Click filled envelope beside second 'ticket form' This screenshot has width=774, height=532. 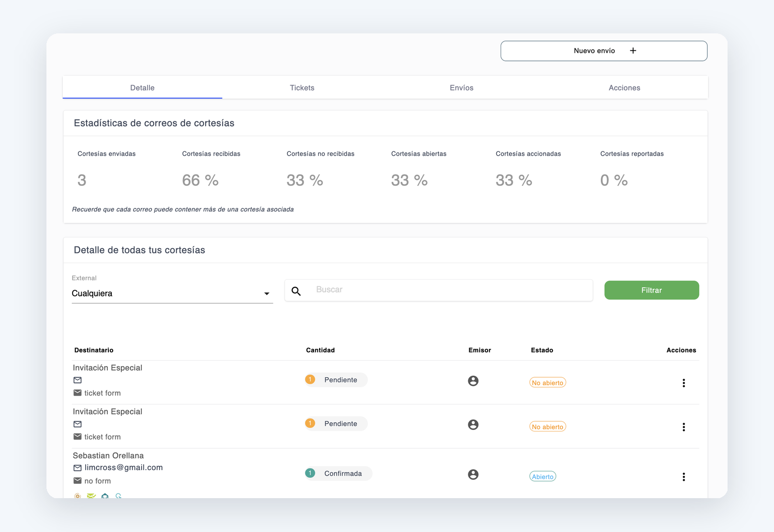point(77,437)
